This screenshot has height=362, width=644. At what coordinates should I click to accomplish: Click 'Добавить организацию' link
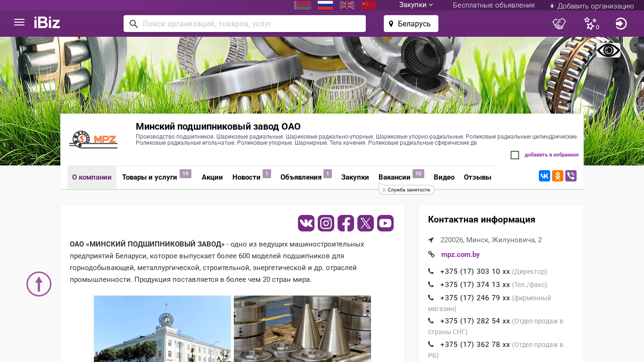click(x=592, y=6)
